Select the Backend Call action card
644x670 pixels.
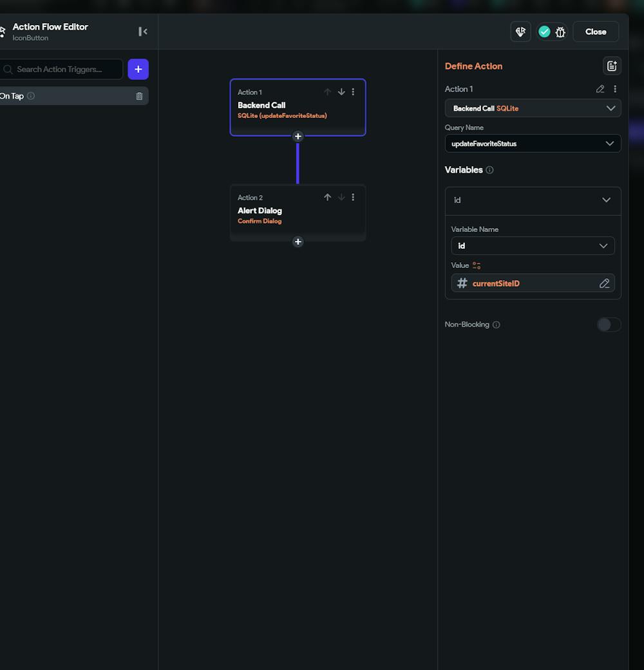tap(298, 107)
